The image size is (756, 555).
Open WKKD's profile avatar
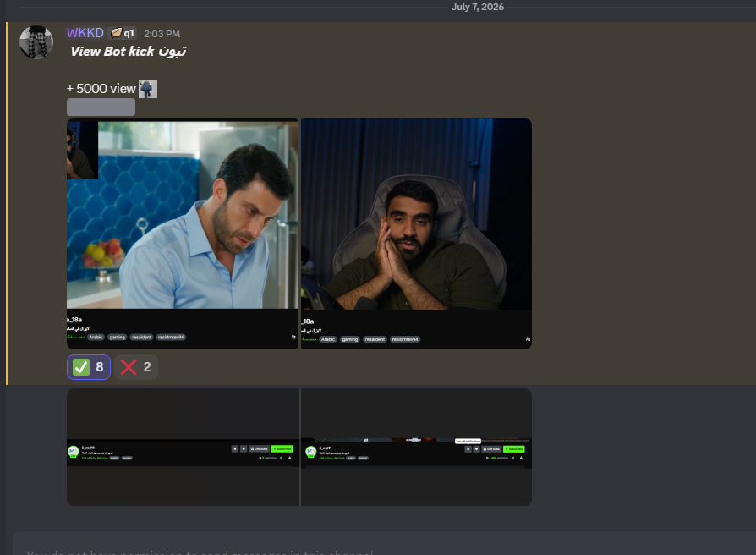36,42
